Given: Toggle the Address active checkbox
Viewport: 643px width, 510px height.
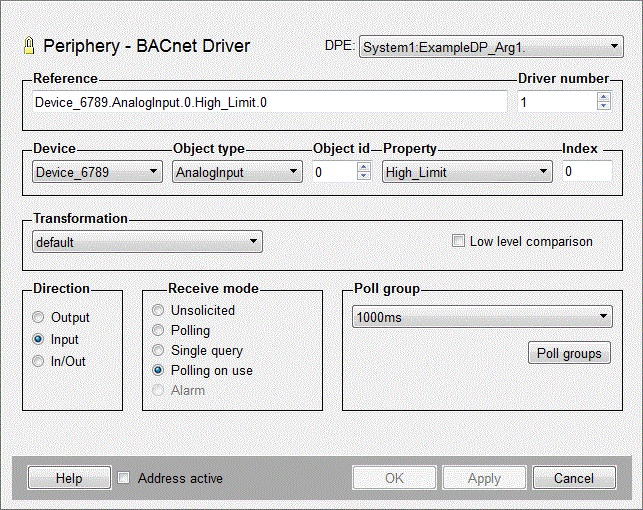Looking at the screenshot, I should 124,478.
